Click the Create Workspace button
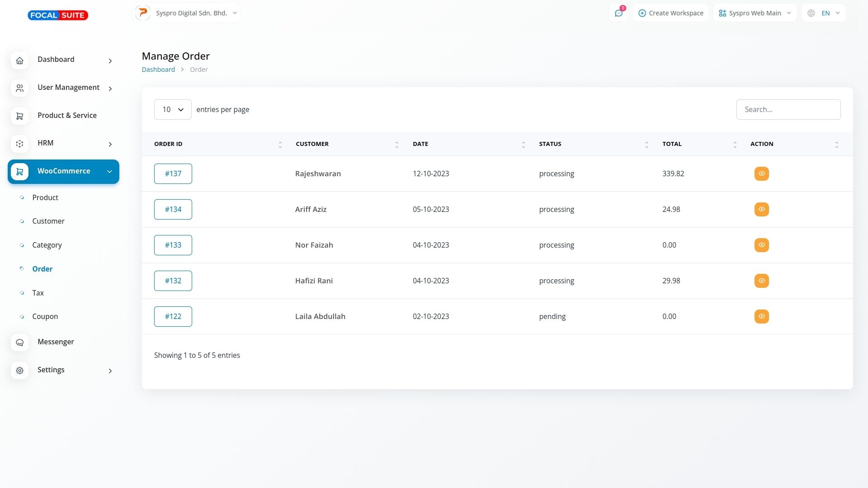 (670, 13)
